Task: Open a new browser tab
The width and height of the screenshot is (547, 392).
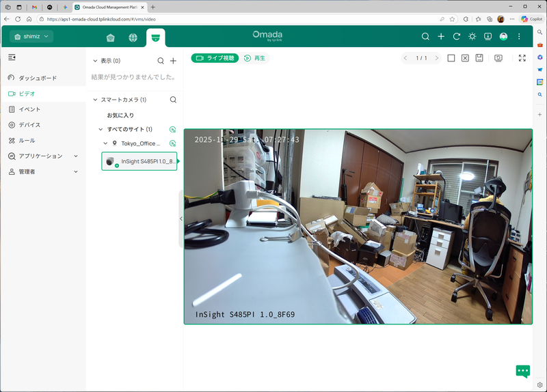Action: 152,7
